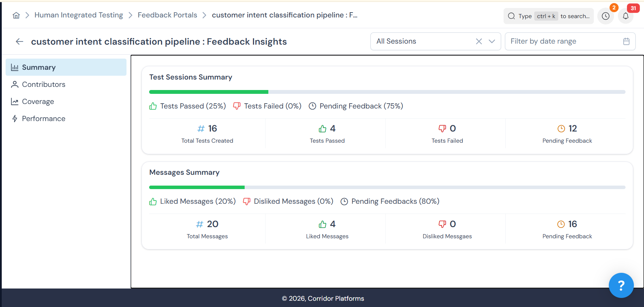Click the Test Sessions Summary progress bar

pyautogui.click(x=387, y=92)
